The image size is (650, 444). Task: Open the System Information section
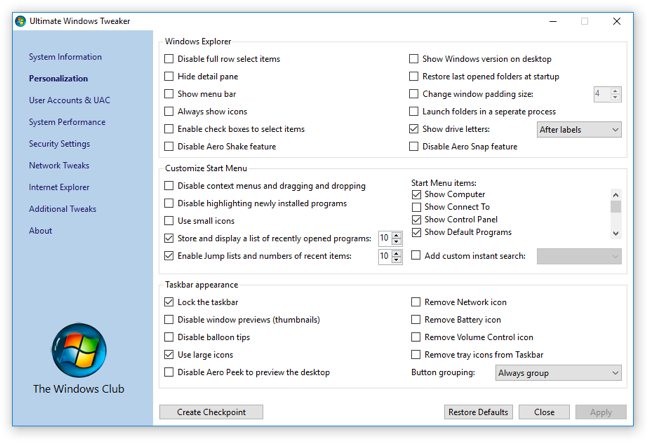click(x=65, y=57)
